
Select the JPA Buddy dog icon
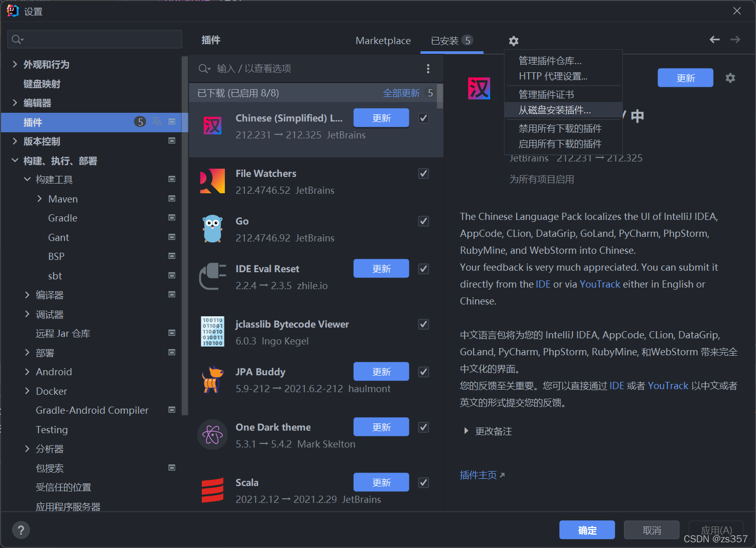coord(213,379)
